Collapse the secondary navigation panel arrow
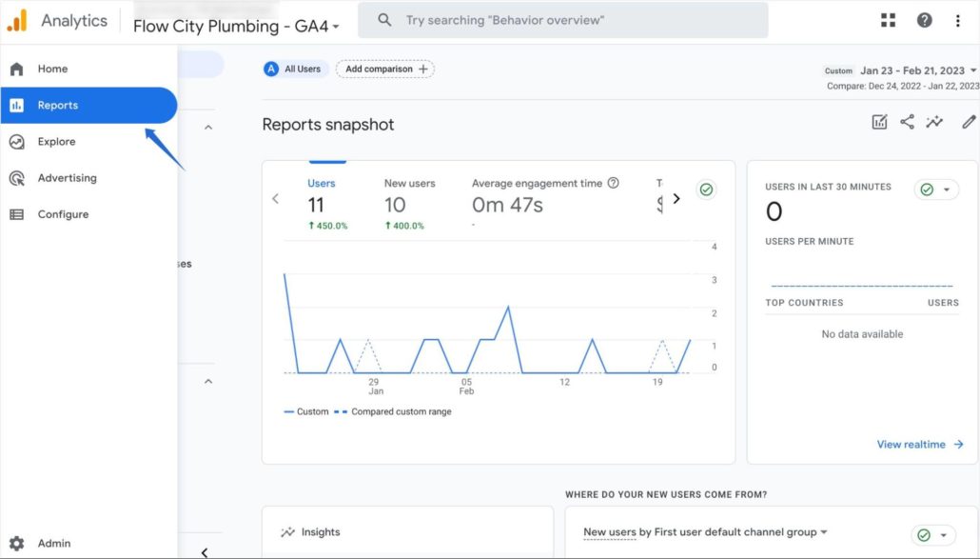This screenshot has height=559, width=980. (x=205, y=552)
